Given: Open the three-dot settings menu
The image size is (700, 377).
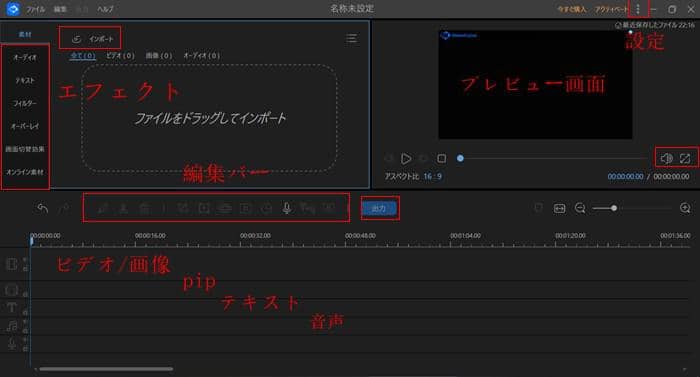Looking at the screenshot, I should coord(638,9).
